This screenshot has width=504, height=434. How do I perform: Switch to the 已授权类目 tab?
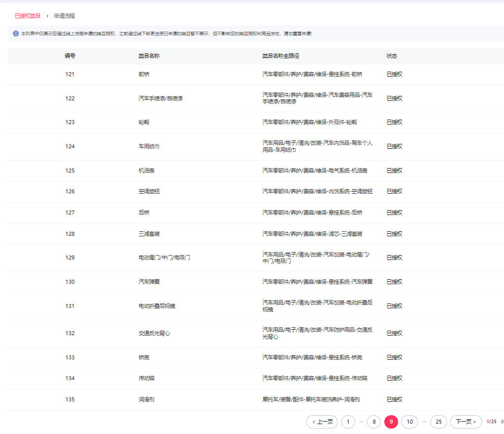[x=28, y=16]
